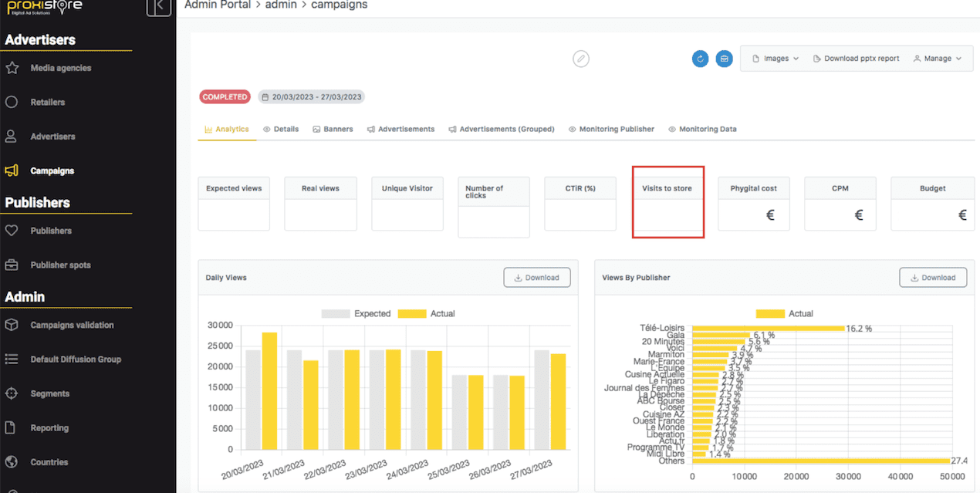Image resolution: width=980 pixels, height=493 pixels.
Task: Click the blue briefcase icon button
Action: [x=724, y=59]
